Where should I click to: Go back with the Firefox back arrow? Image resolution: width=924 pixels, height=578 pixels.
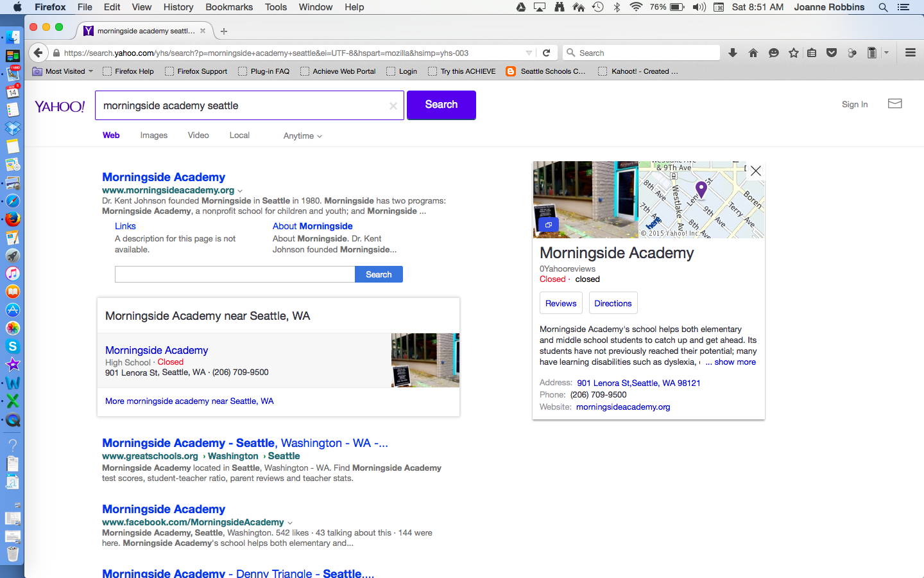click(x=38, y=53)
